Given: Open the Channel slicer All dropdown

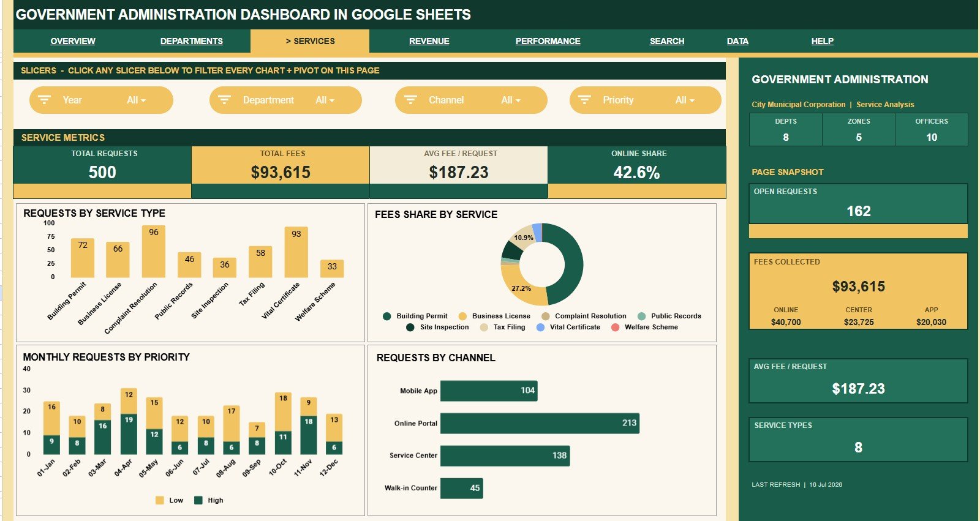Looking at the screenshot, I should click(x=510, y=100).
